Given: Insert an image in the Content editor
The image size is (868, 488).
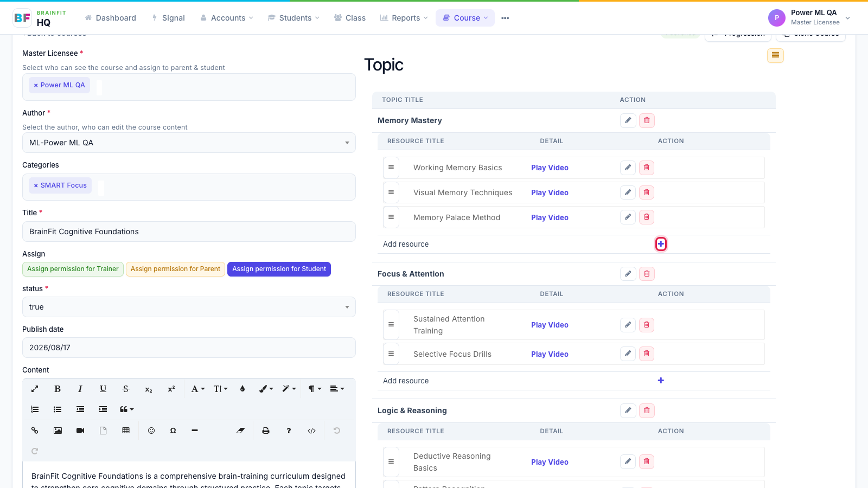Looking at the screenshot, I should click(x=58, y=431).
